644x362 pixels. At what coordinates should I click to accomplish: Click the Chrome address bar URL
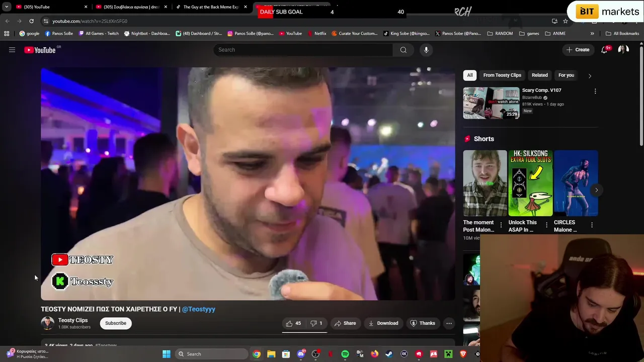(x=90, y=21)
